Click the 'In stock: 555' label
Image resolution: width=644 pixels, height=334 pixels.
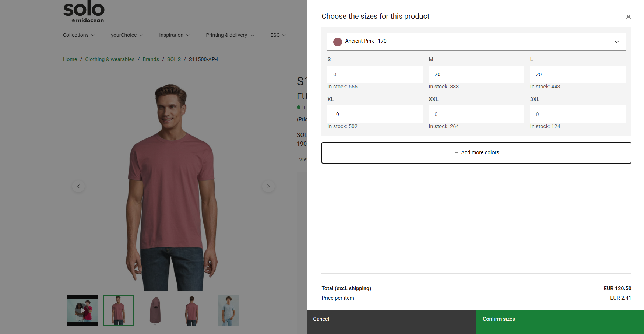click(342, 87)
